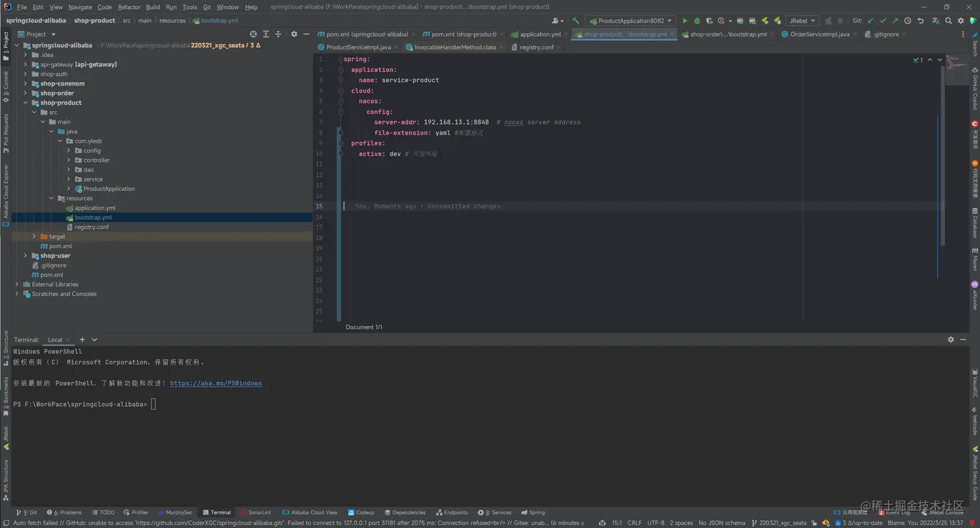Run ProductApplication8082 with the green play icon
This screenshot has width=980, height=528.
684,21
